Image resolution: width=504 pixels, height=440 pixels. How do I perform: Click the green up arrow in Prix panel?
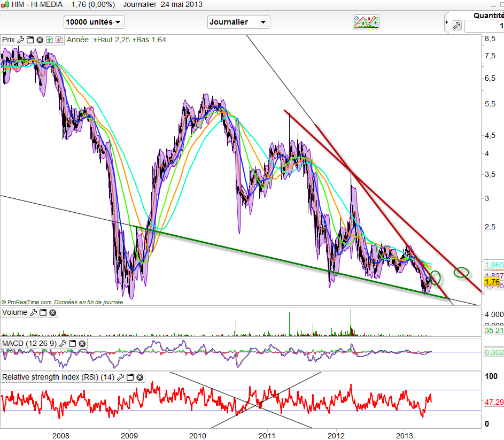(49, 40)
